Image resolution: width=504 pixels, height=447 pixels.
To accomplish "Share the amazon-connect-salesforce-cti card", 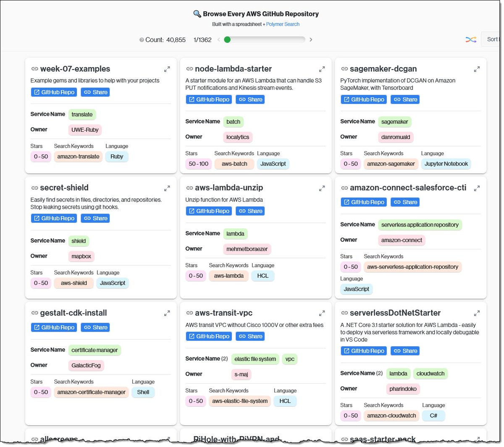I will (405, 202).
